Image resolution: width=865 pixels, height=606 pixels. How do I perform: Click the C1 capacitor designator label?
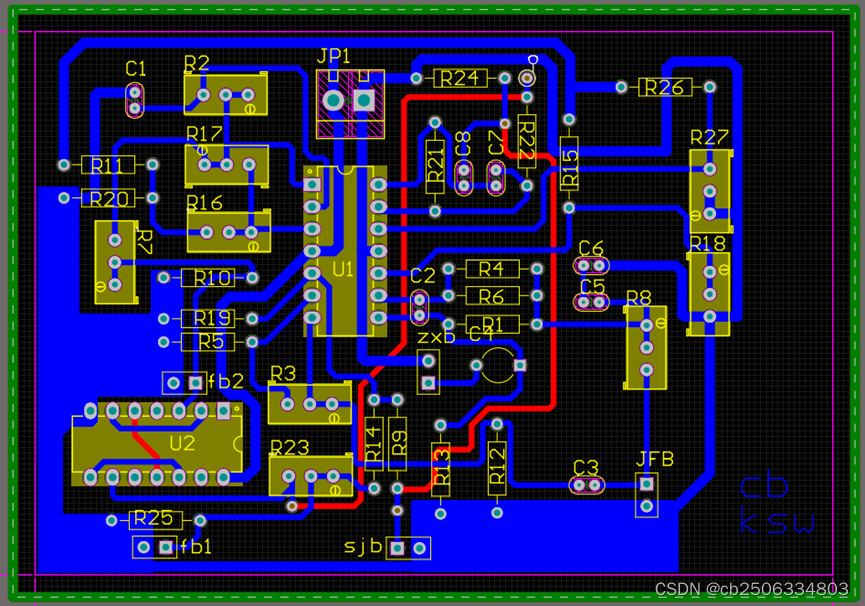click(x=136, y=68)
